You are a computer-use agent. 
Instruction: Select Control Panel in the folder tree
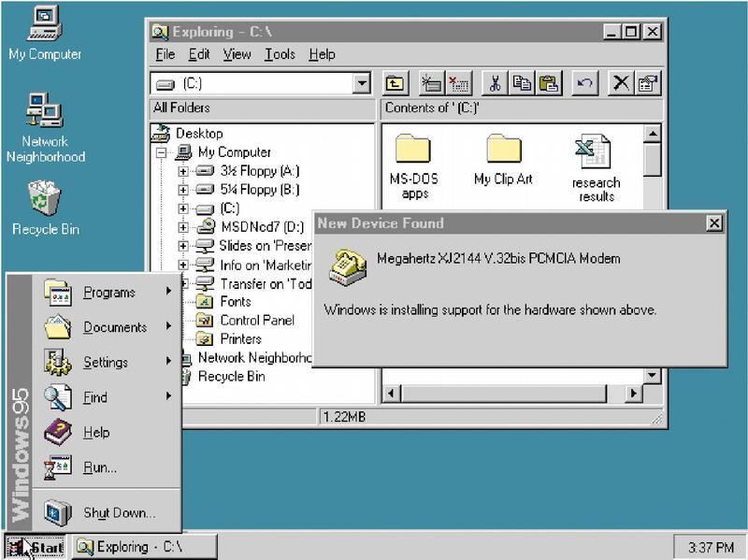256,321
